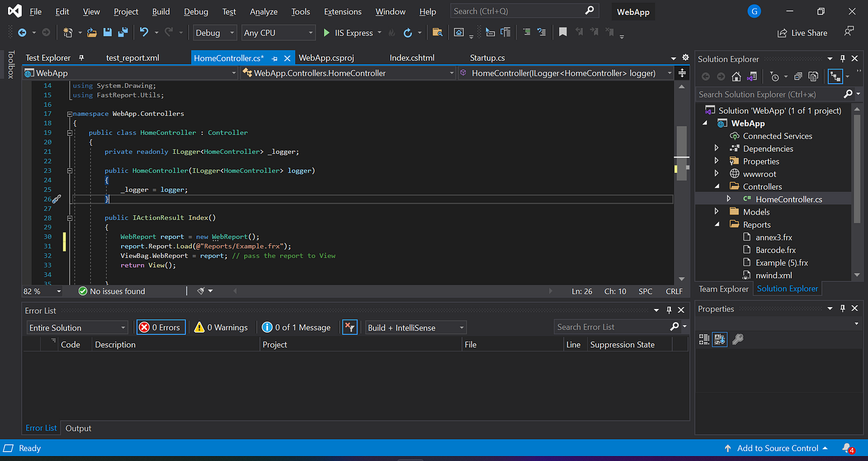Screen dimensions: 868x461
Task: Switch to the Startup.cs tab
Action: coord(487,57)
